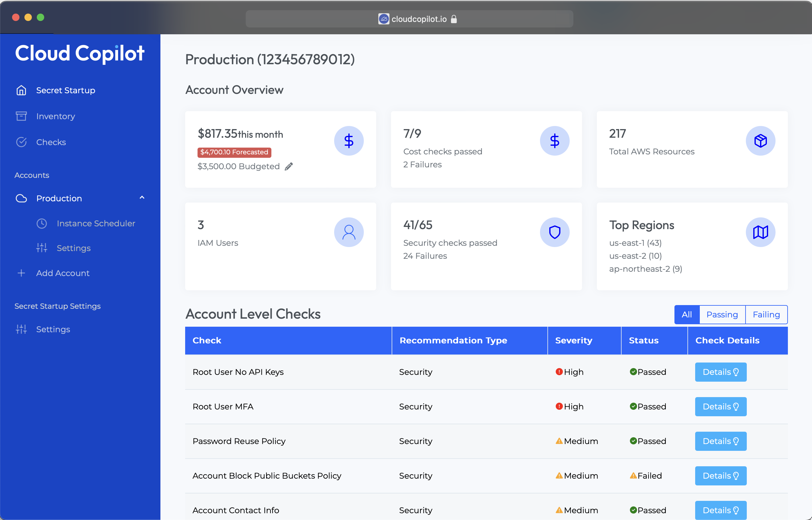
Task: Click the Checks sidebar icon
Action: point(21,142)
